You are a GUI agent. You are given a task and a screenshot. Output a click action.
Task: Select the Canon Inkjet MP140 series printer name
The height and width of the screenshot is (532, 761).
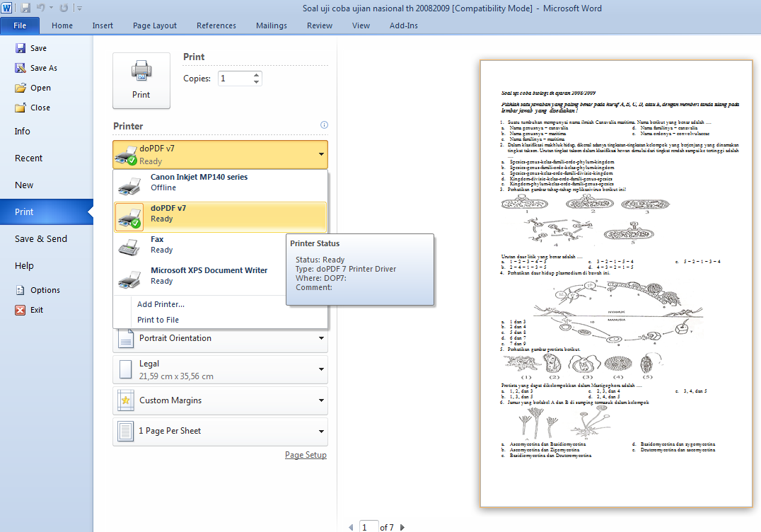click(x=199, y=177)
